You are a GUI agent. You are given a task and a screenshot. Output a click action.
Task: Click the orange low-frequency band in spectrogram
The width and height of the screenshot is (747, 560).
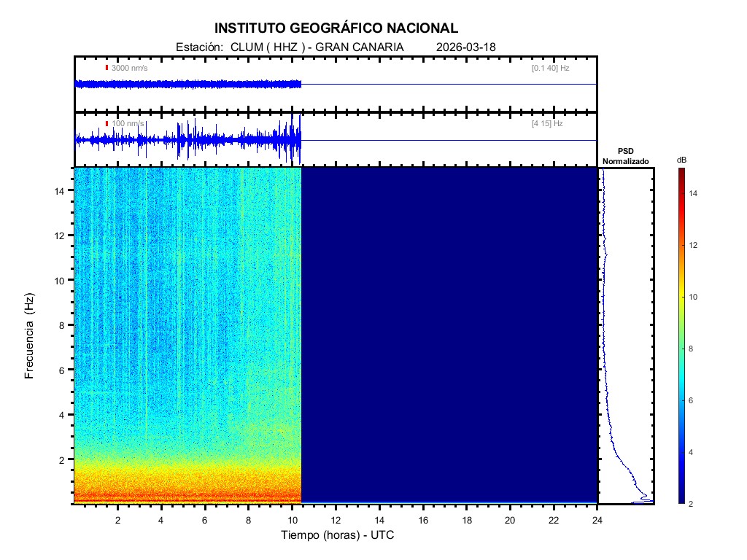tap(187, 485)
